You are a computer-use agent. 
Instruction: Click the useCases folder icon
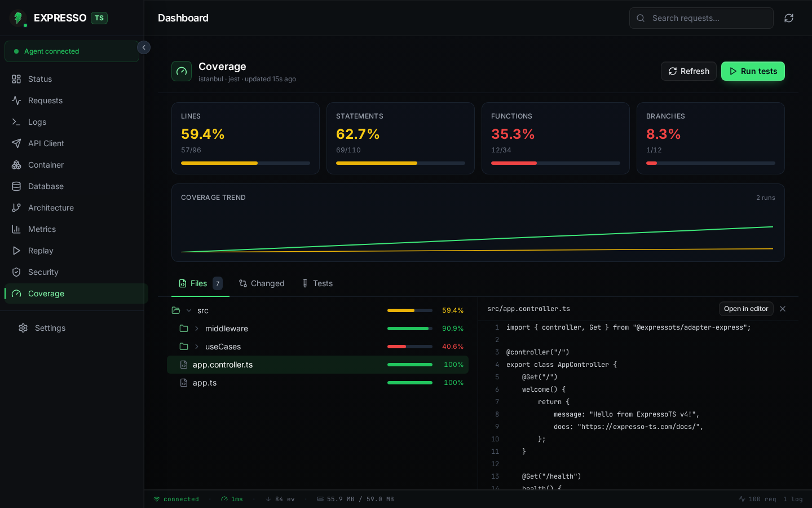[184, 347]
